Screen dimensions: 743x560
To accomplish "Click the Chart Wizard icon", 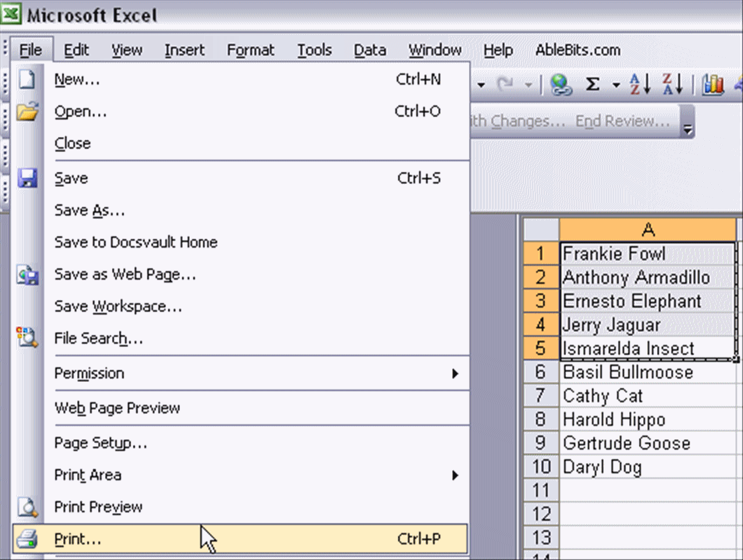I will click(x=713, y=85).
